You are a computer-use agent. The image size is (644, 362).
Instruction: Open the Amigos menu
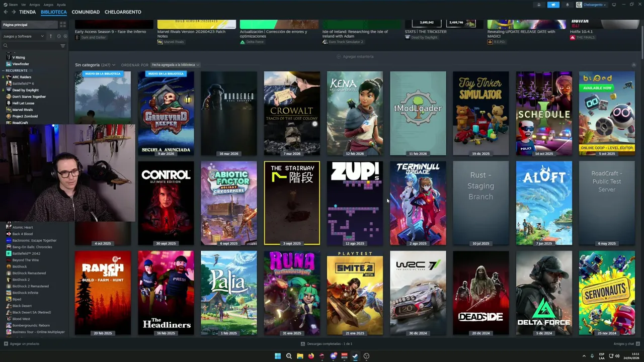tap(34, 5)
